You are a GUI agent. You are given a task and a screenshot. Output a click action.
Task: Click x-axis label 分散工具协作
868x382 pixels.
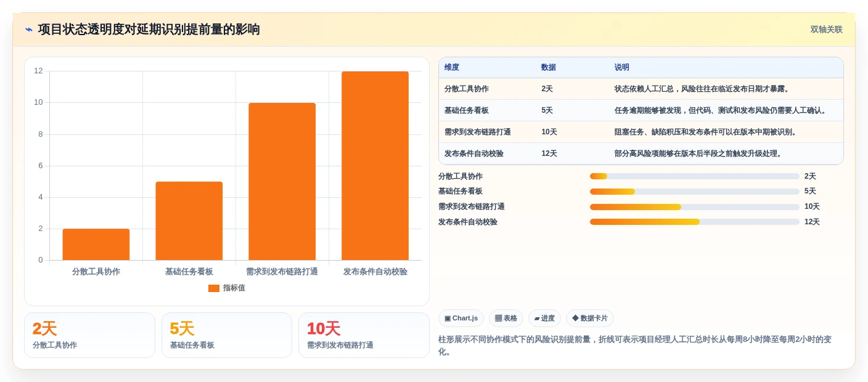(96, 271)
